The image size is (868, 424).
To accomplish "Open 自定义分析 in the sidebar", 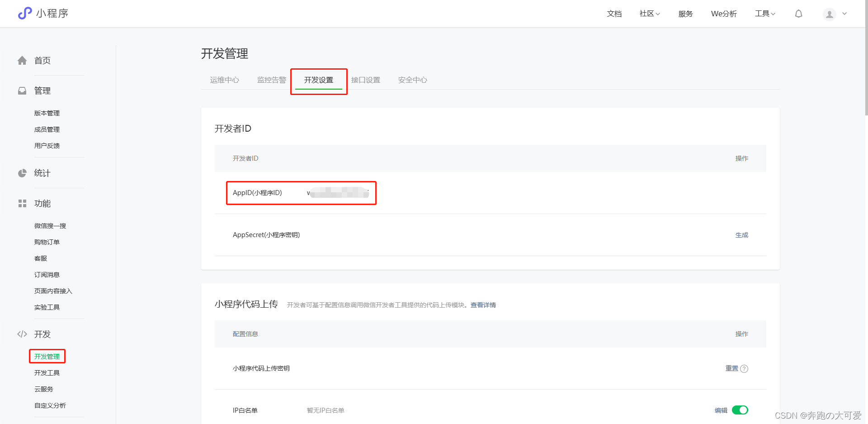I will point(50,405).
